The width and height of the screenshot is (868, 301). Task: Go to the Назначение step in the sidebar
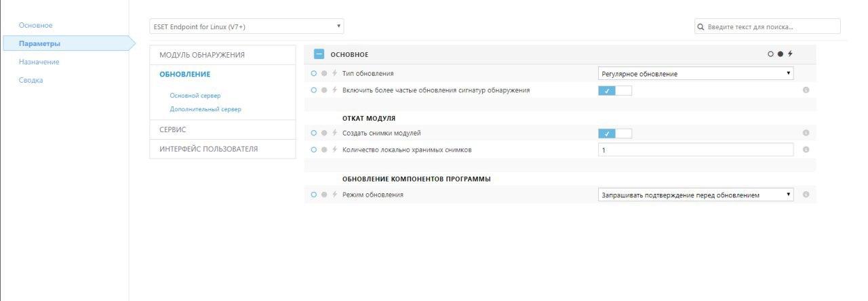39,62
